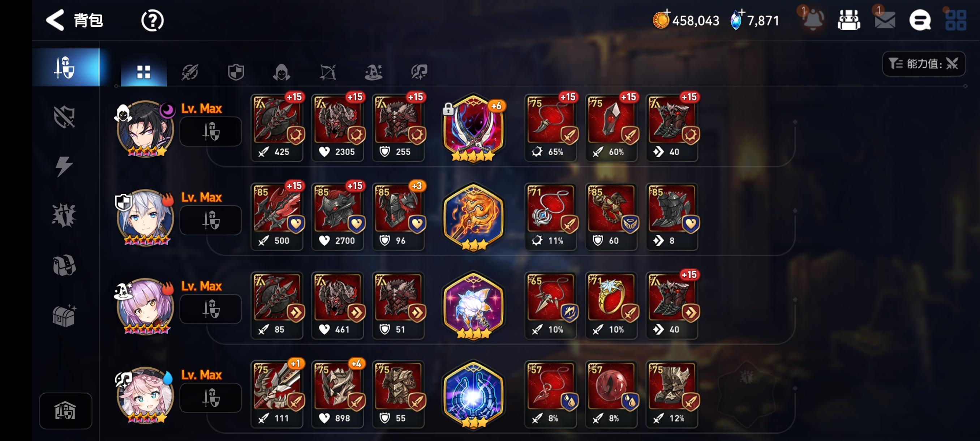Screen dimensions: 980x441
Task: Open the chat bubble icon
Action: click(x=920, y=20)
